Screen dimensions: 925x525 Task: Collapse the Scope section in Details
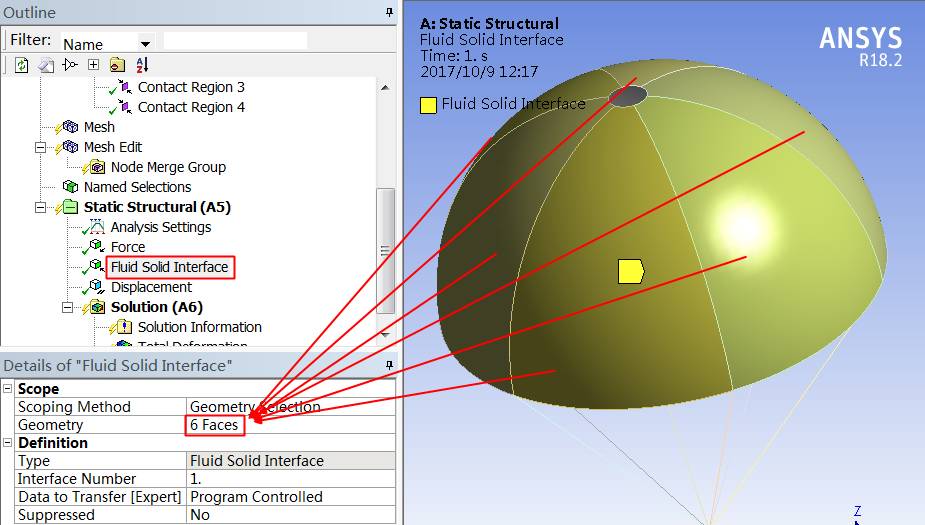tap(8, 389)
